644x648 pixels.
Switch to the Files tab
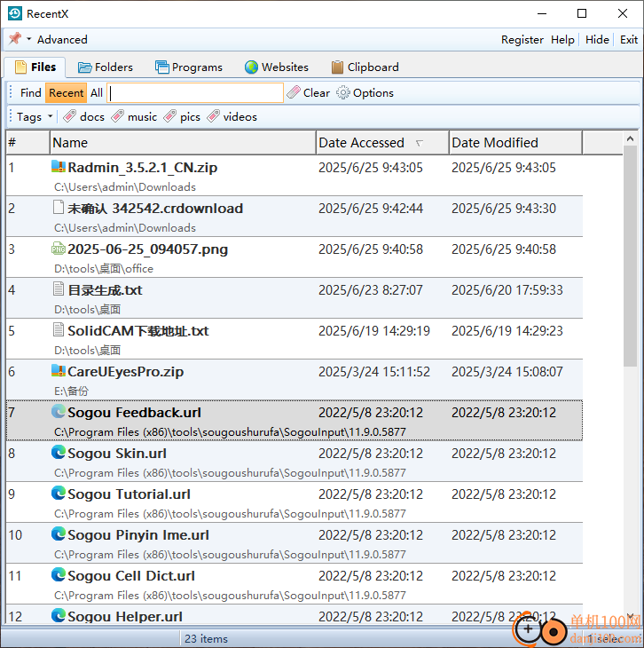[35, 67]
